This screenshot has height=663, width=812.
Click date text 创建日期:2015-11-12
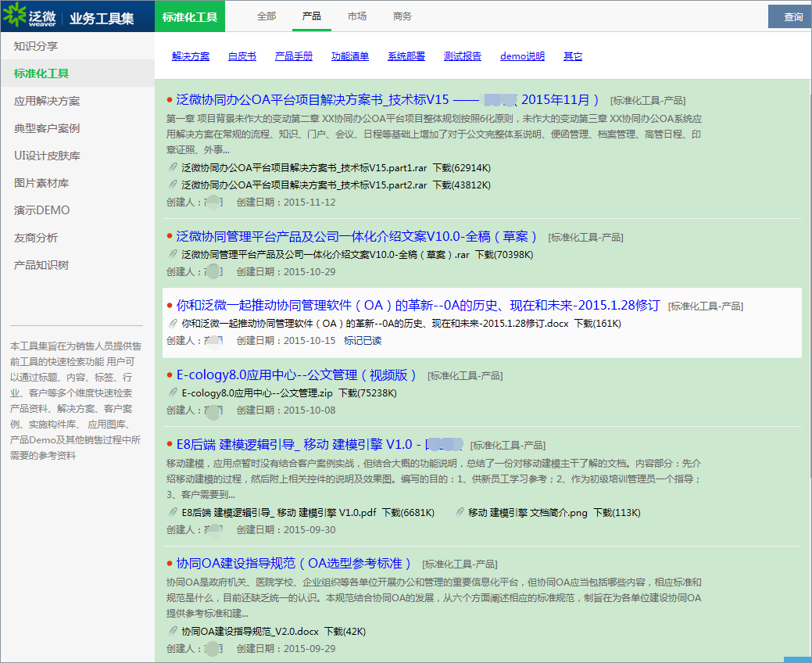click(x=286, y=202)
